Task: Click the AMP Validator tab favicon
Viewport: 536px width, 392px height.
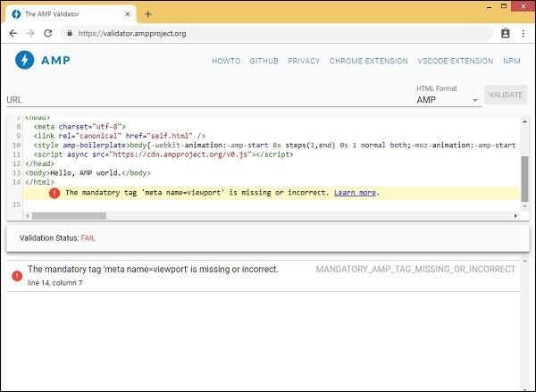Action: coord(16,14)
